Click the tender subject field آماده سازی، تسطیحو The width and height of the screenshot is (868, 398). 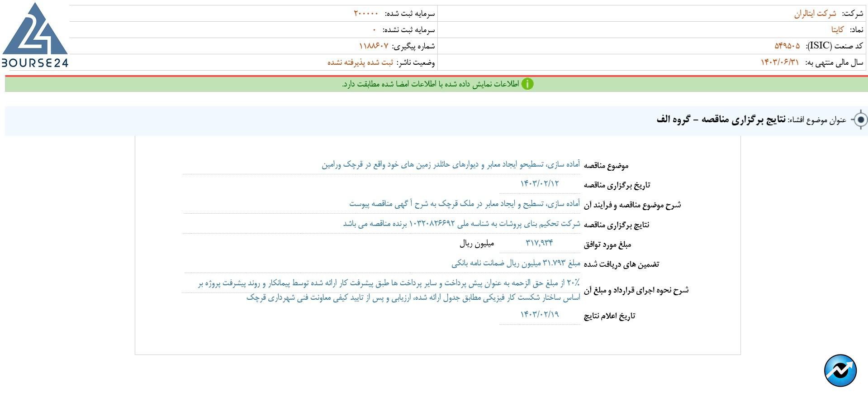[381, 165]
